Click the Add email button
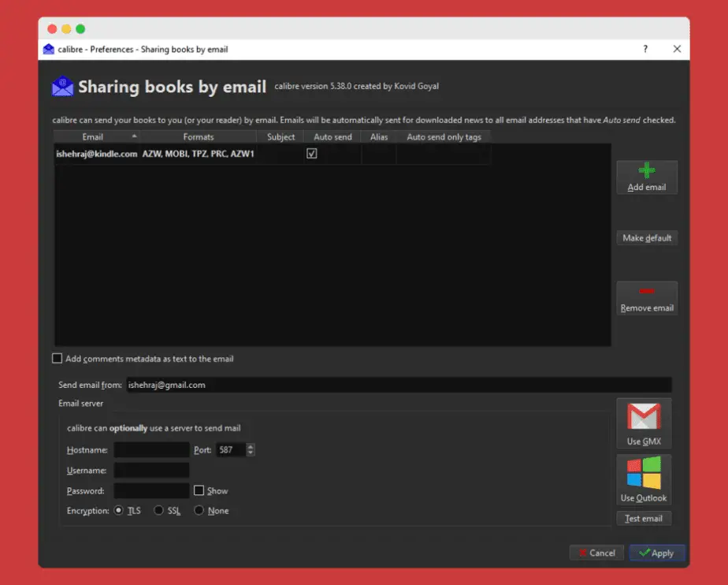The image size is (728, 585). click(647, 177)
